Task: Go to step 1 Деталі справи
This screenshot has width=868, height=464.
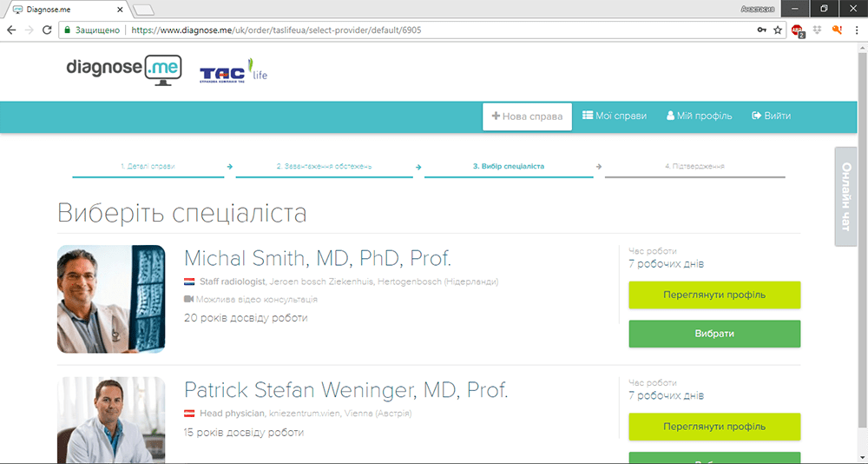Action: [148, 166]
